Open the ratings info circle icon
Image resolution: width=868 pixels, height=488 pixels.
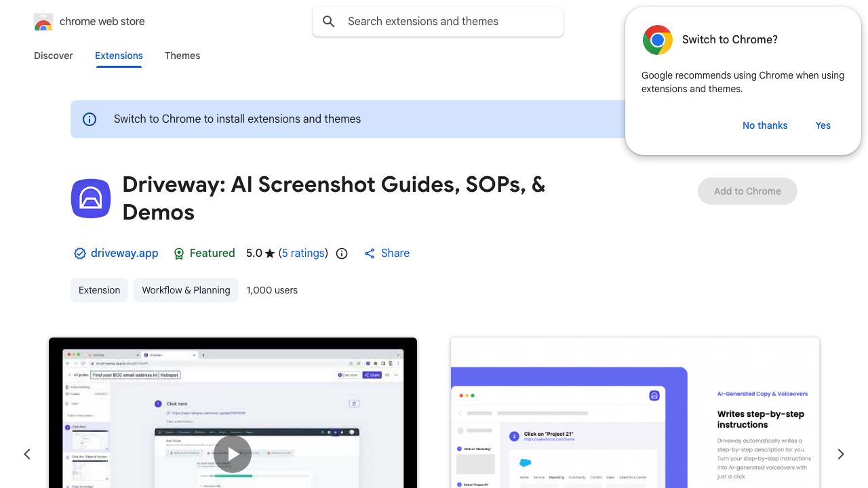342,253
